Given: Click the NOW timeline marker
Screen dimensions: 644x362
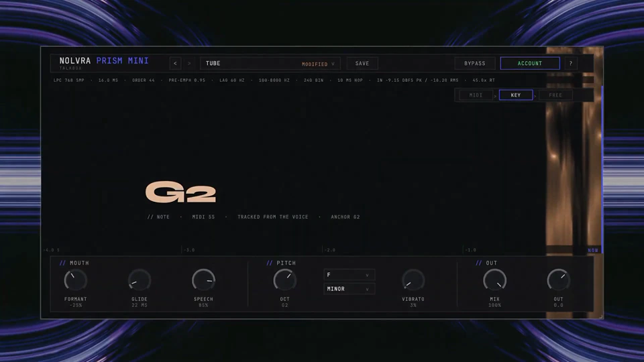Looking at the screenshot, I should click(x=592, y=250).
